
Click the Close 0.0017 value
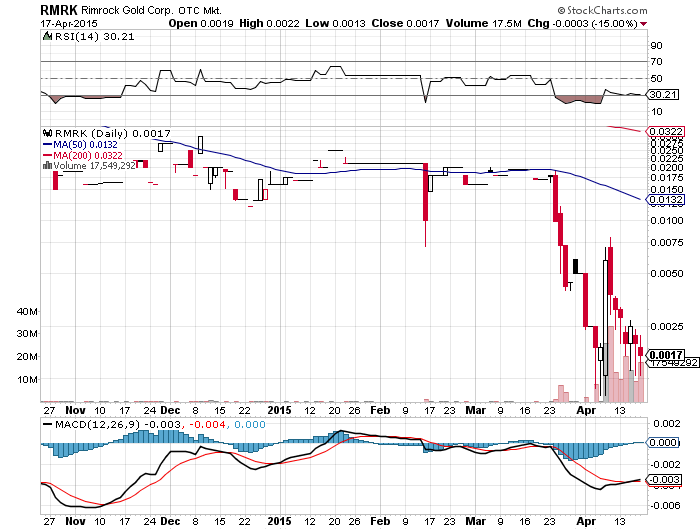(405, 23)
